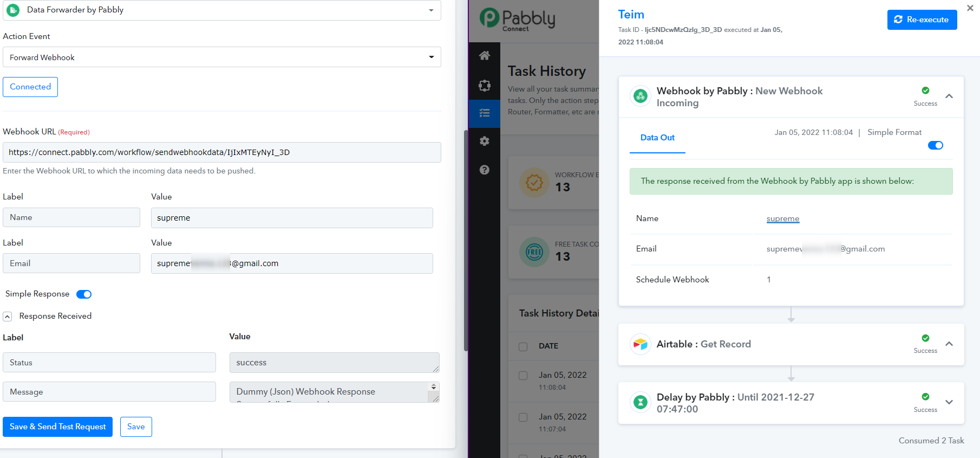
Task: Click the Task History heading
Action: click(547, 71)
